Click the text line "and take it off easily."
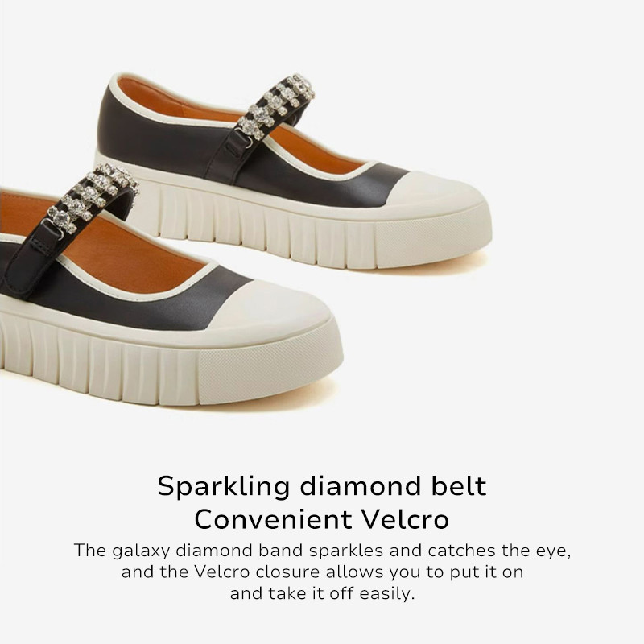 [323, 593]
